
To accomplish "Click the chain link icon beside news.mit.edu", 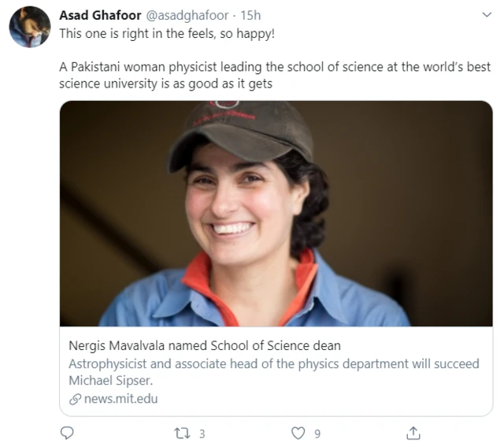I will pos(74,399).
